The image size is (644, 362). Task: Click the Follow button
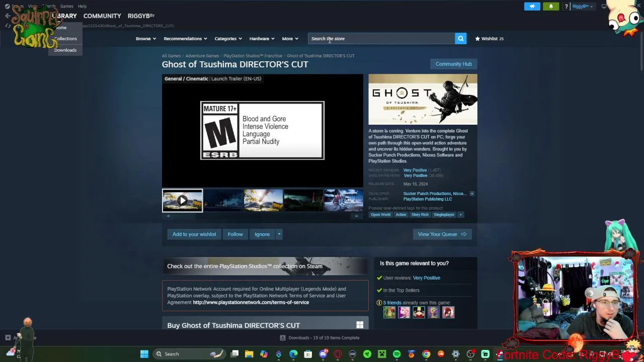click(235, 234)
